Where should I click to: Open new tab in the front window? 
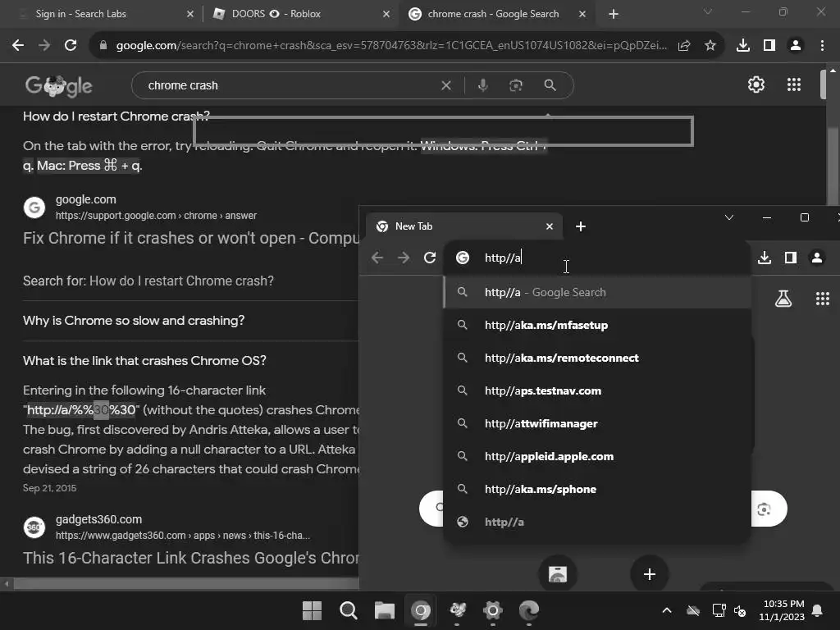(580, 226)
